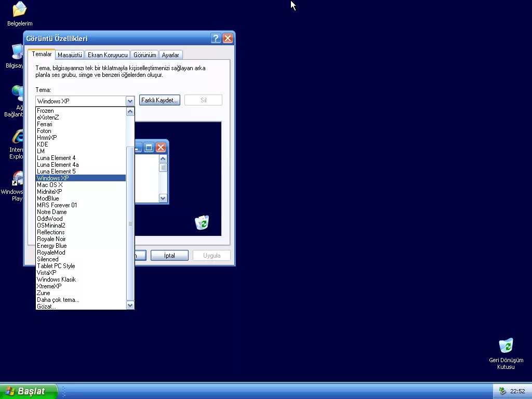Switch to the Ekran Koruyucu tab

tap(108, 55)
